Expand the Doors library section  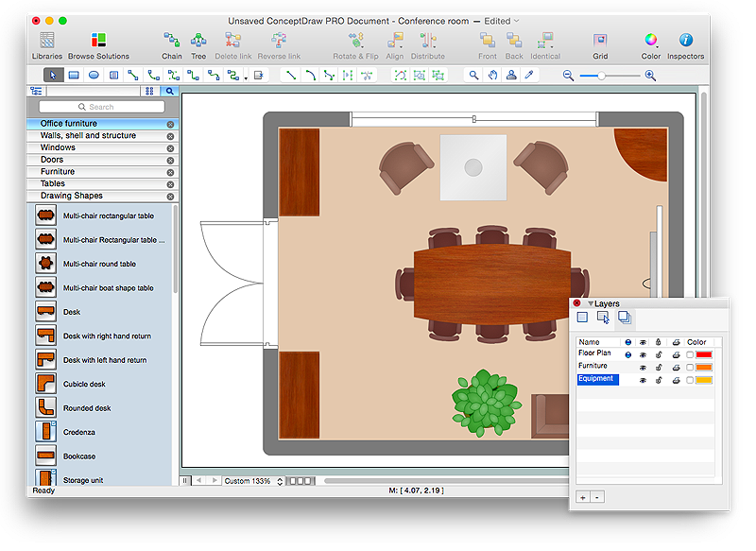(101, 159)
